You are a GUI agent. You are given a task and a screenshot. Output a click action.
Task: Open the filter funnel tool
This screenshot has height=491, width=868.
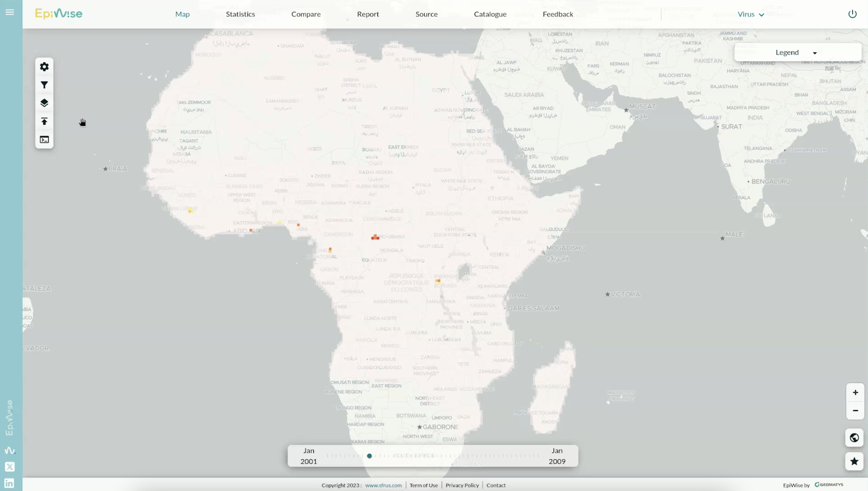44,85
